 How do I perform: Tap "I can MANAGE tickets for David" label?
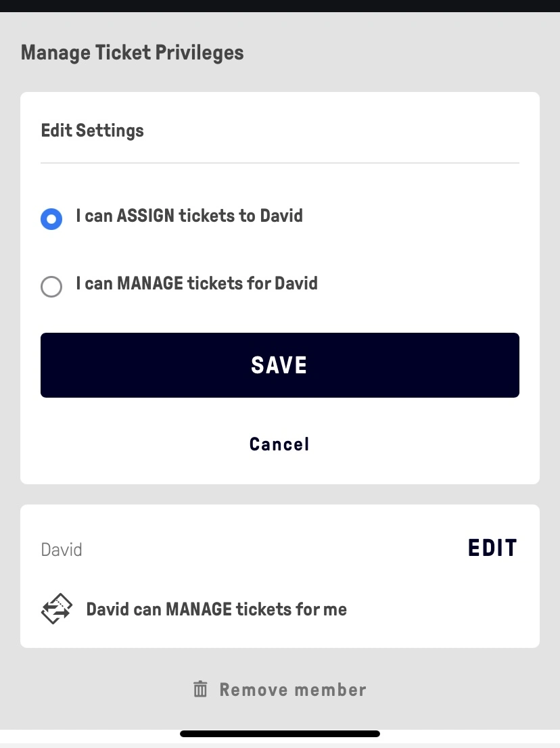[197, 283]
